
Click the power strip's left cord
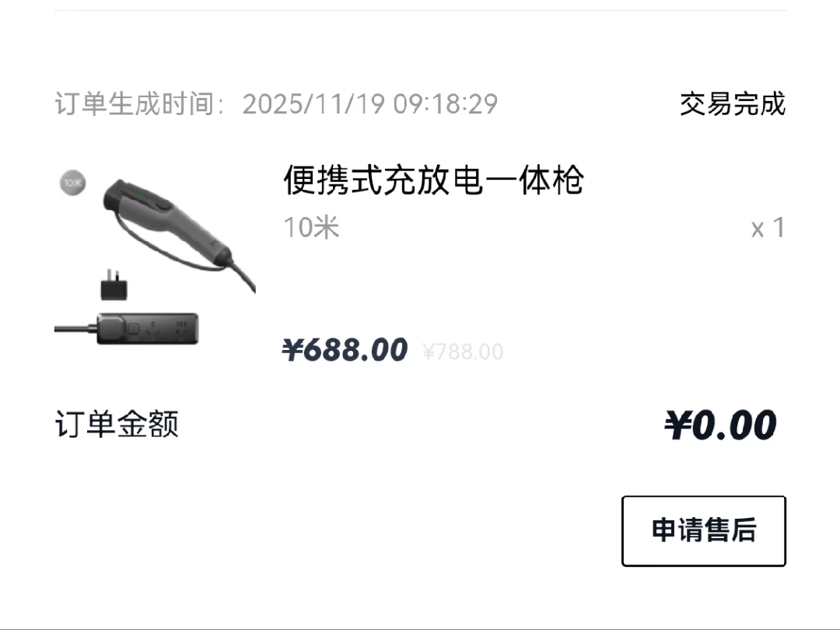(75, 328)
